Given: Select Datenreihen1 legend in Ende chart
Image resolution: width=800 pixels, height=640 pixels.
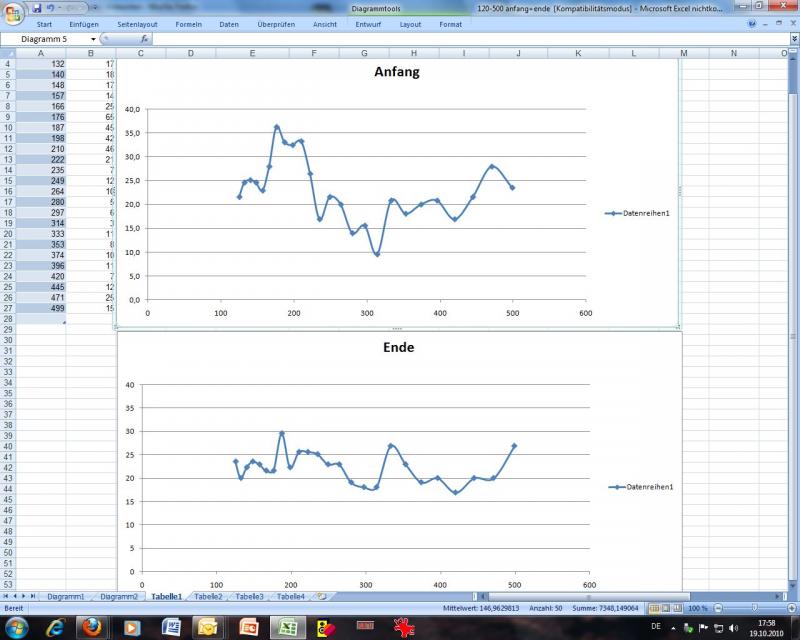Looking at the screenshot, I should click(640, 487).
